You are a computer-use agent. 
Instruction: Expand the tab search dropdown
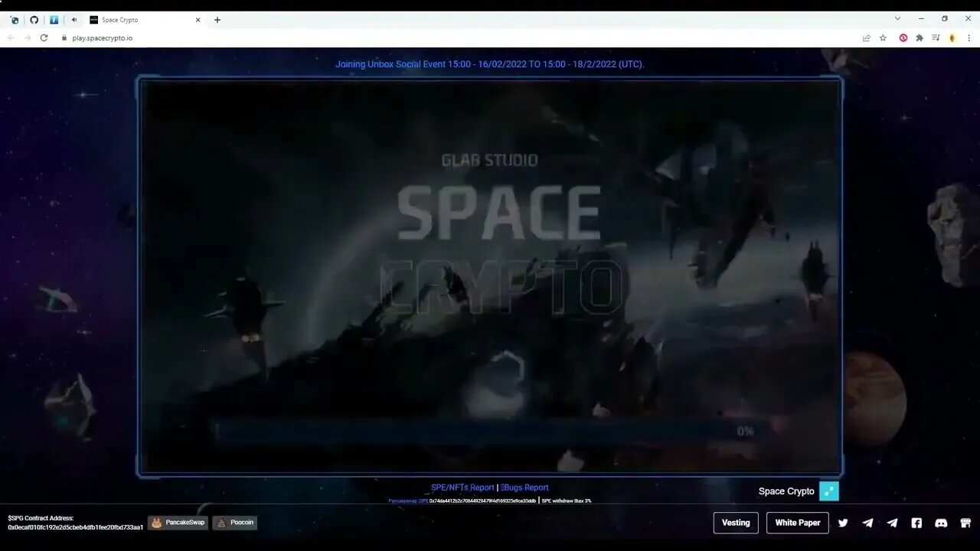pos(897,18)
